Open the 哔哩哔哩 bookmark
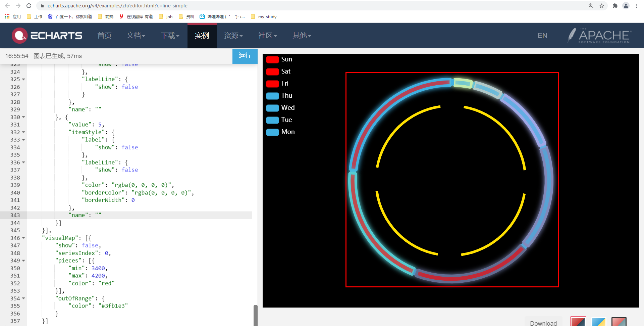Viewport: 644px width, 326px height. (x=222, y=16)
